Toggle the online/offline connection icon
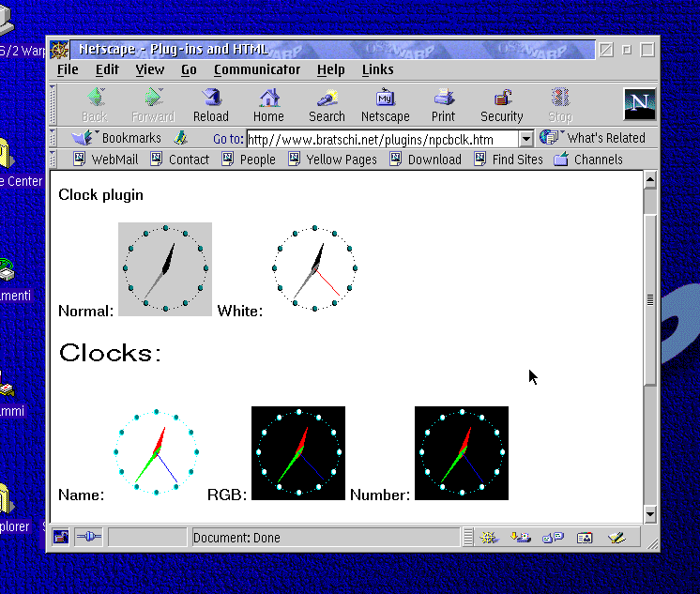The height and width of the screenshot is (594, 700). [88, 538]
